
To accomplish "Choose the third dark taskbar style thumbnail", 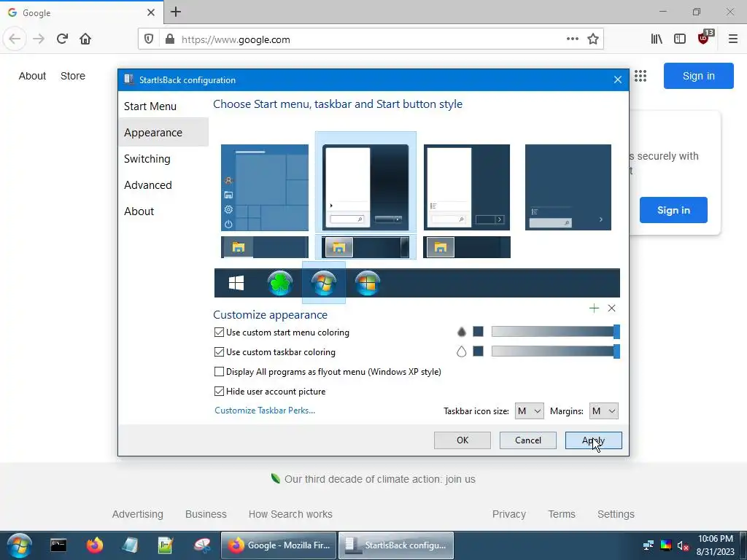I will [x=467, y=247].
